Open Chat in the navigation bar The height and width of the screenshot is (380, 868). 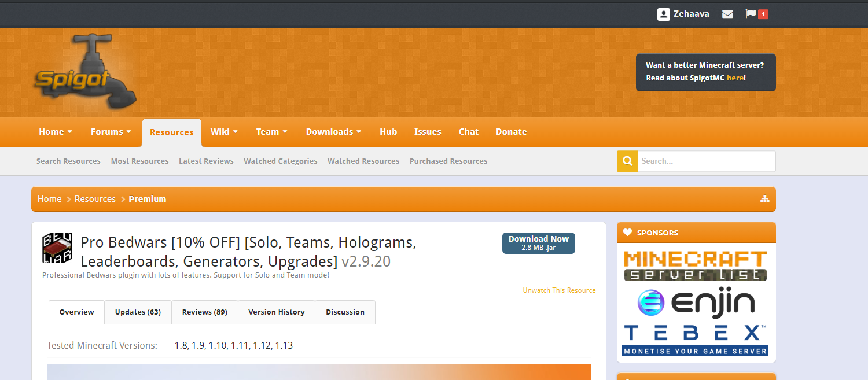[x=469, y=132]
